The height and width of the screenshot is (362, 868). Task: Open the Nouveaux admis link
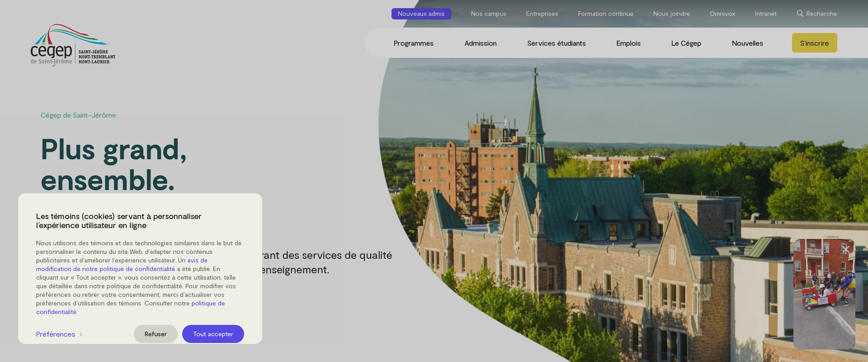pos(421,14)
